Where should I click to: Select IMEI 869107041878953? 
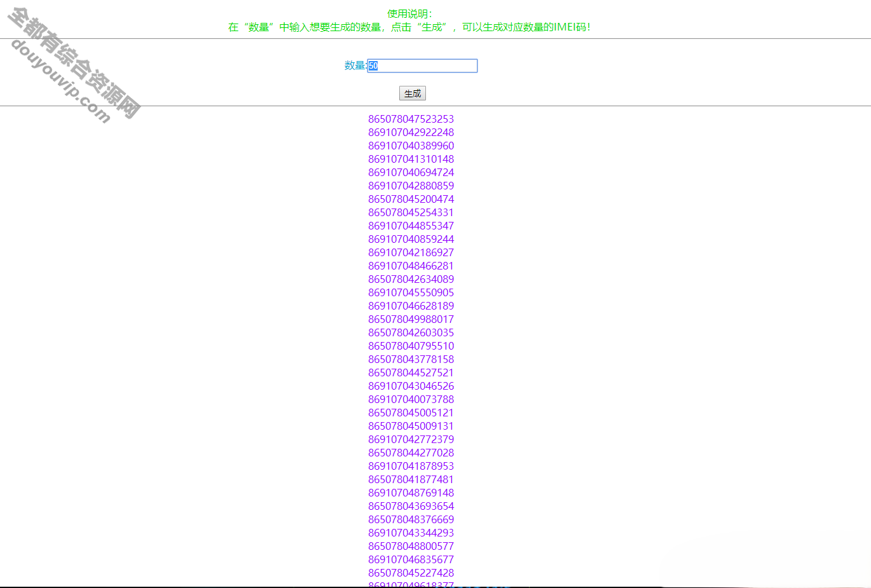pyautogui.click(x=411, y=466)
